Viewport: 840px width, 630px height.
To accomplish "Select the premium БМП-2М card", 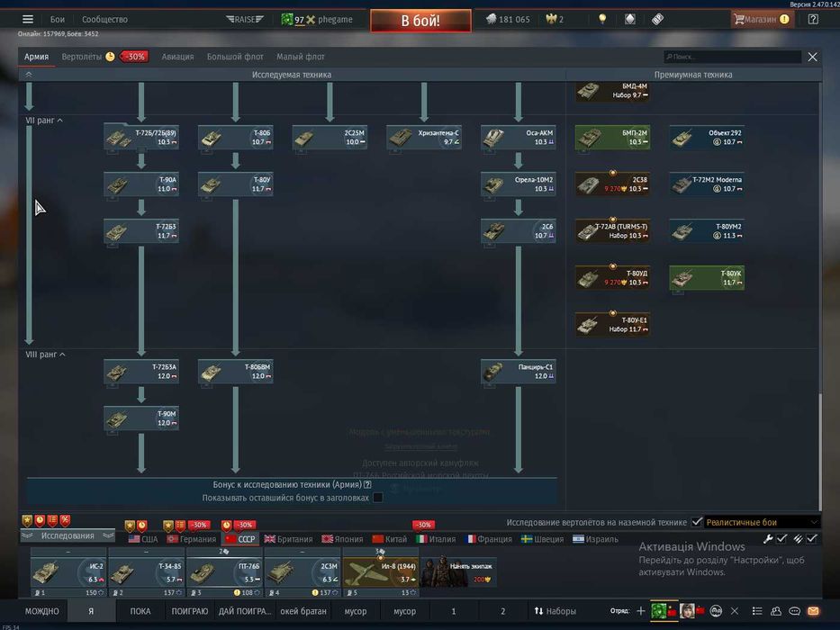I will tap(613, 138).
